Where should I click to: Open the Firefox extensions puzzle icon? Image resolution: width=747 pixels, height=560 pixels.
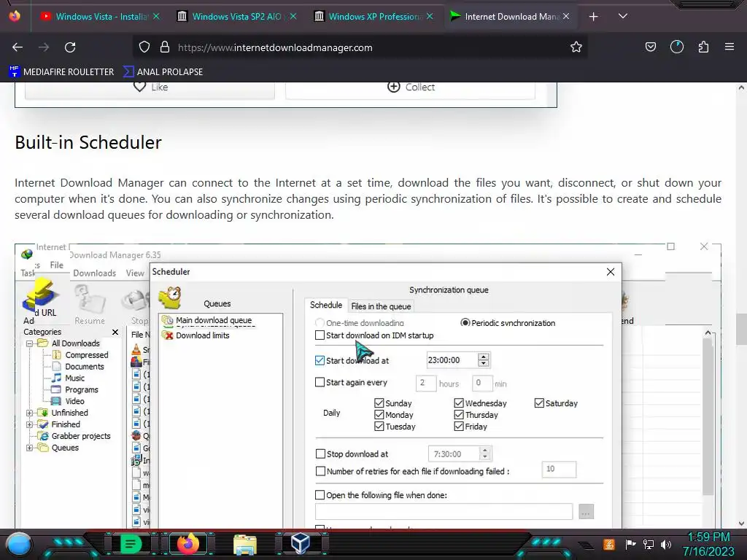pos(703,47)
